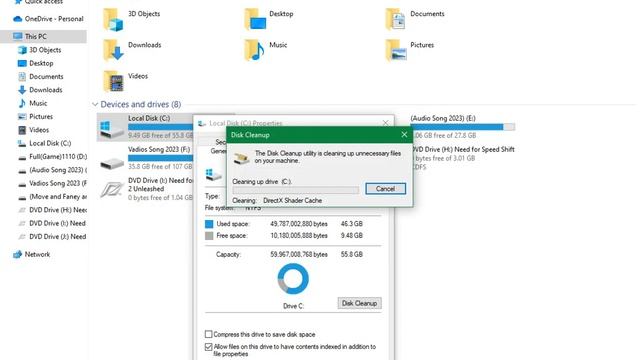Click the OneDrive cloud icon in sidebar

coord(18,19)
